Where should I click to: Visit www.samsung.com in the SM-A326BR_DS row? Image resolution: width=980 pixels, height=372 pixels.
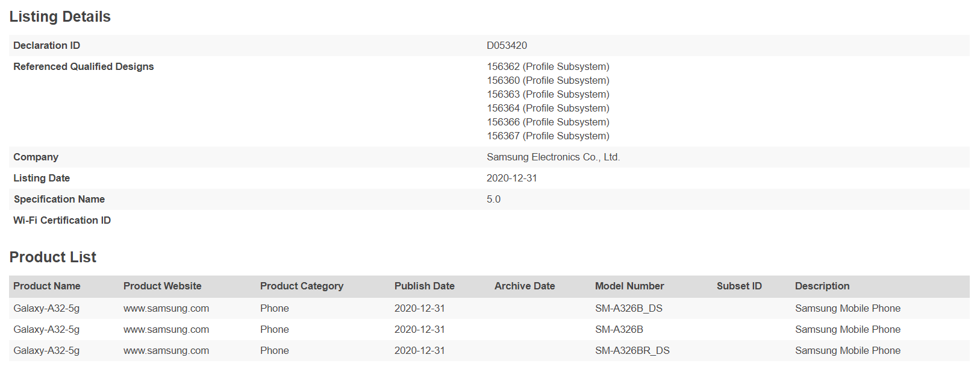coord(166,350)
